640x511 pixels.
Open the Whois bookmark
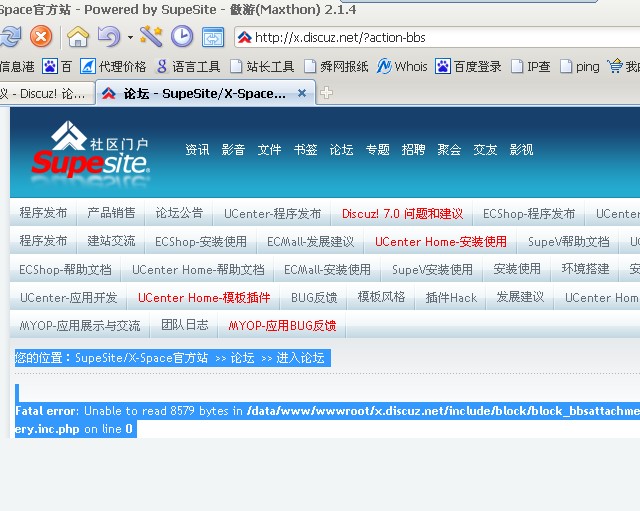click(x=402, y=66)
